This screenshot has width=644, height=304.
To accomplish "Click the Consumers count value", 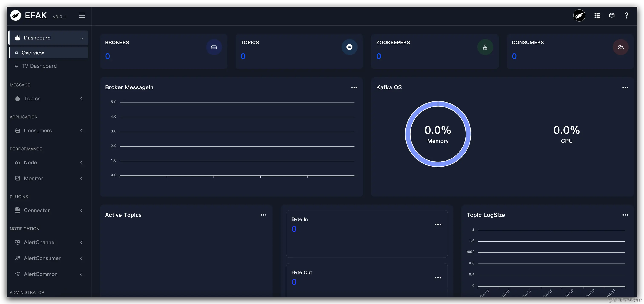I will coord(514,56).
